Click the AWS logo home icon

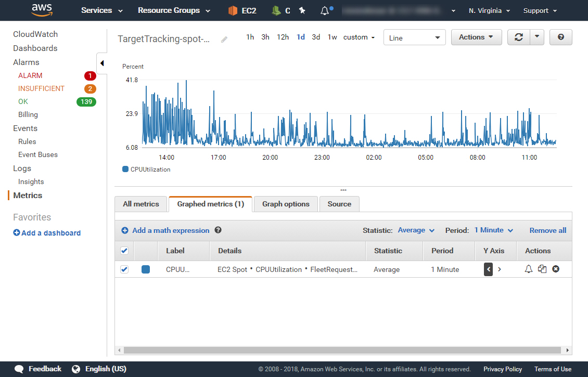click(42, 10)
